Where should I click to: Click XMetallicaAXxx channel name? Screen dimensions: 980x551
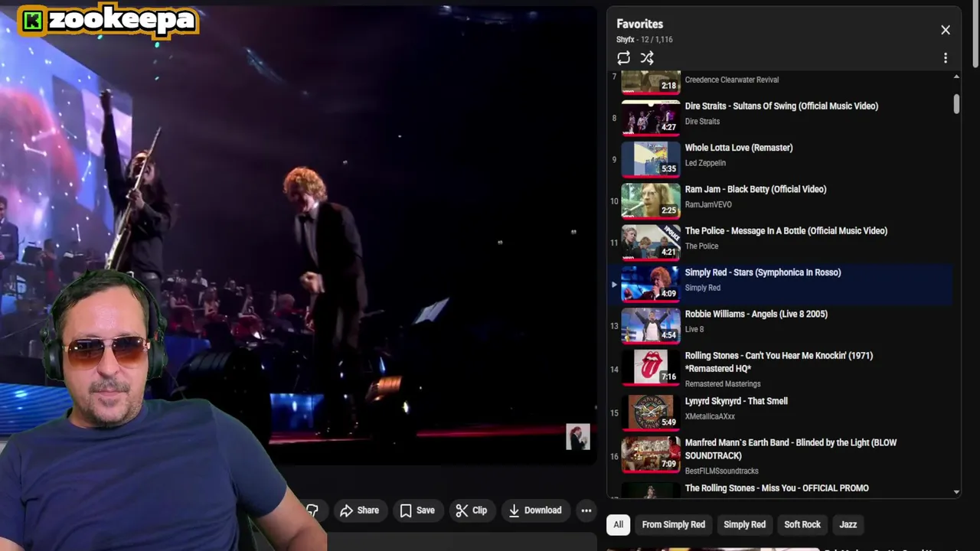click(710, 416)
